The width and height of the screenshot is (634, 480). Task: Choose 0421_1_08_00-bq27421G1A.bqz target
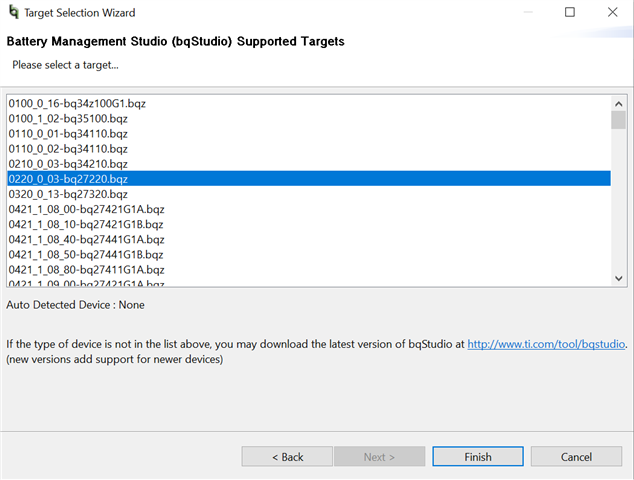pos(86,209)
